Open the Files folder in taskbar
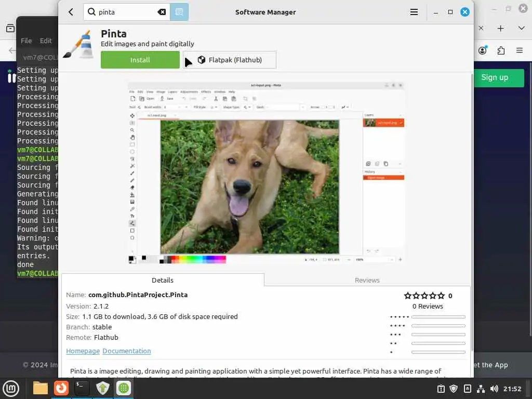532x399 pixels. click(x=41, y=388)
